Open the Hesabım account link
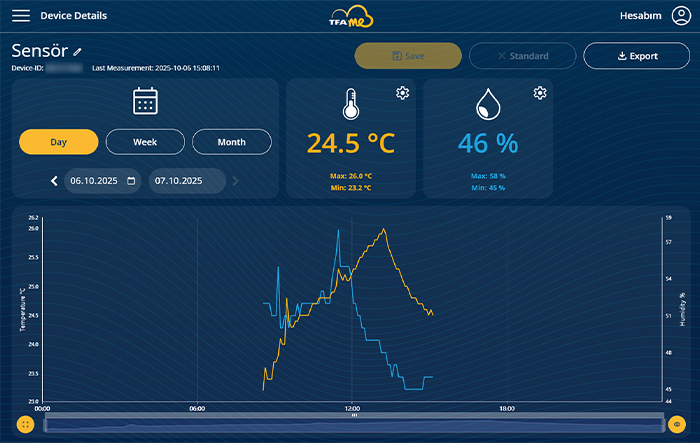Screen dimensions: 700x443 click(642, 16)
